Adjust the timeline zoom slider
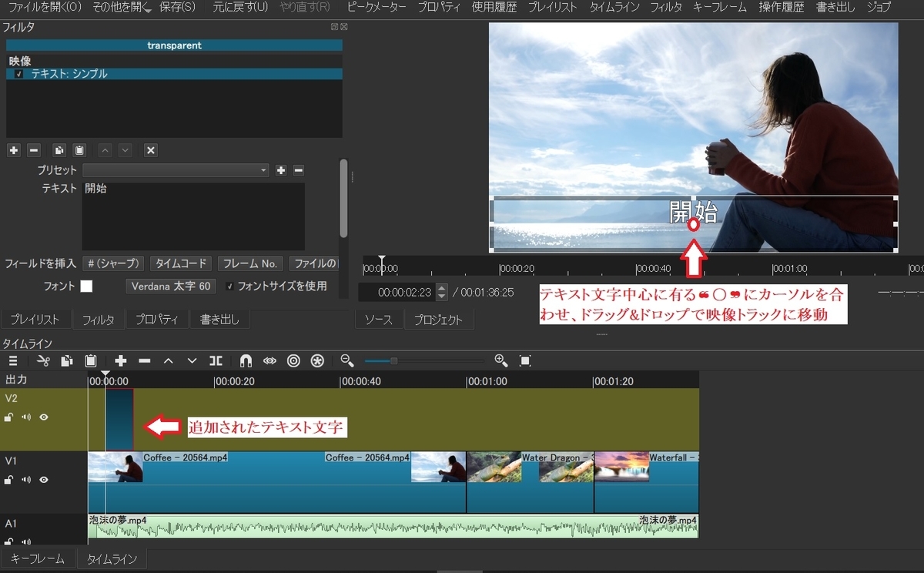The width and height of the screenshot is (924, 573). point(424,360)
